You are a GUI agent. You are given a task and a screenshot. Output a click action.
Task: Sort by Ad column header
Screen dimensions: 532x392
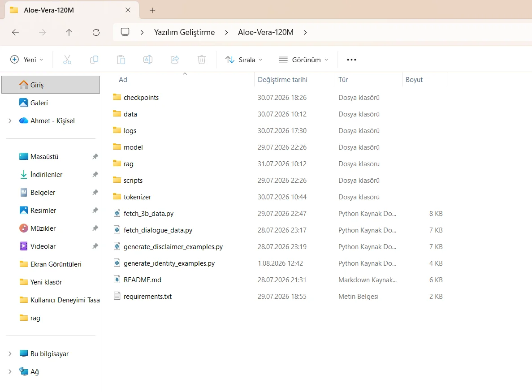123,80
